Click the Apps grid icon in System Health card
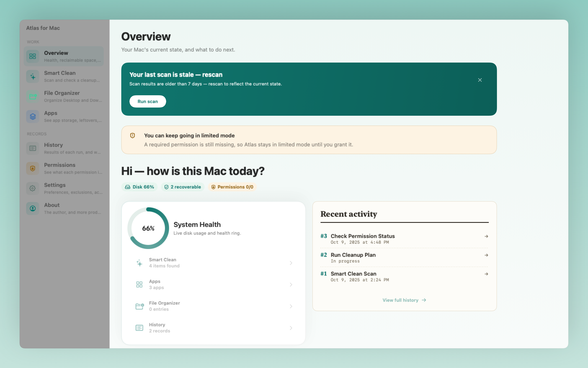This screenshot has width=588, height=368. pos(139,285)
